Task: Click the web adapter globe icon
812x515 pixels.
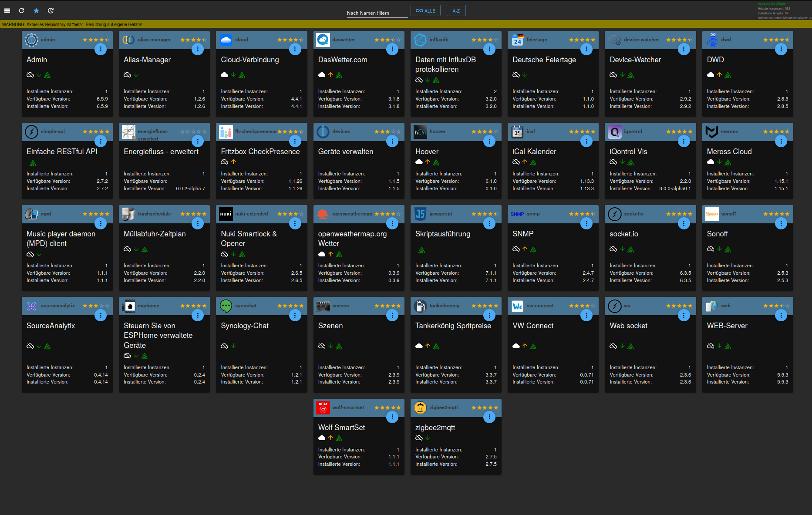Action: click(x=712, y=306)
